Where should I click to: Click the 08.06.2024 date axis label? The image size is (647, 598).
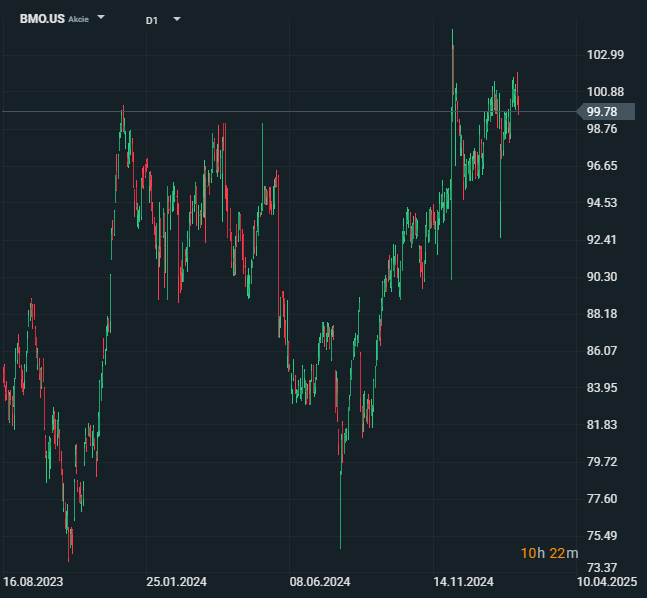(320, 581)
